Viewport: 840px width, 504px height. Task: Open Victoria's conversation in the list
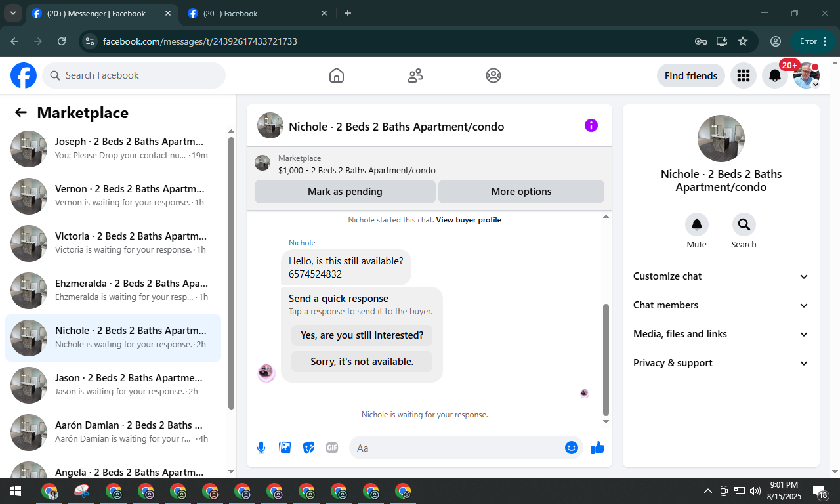click(114, 243)
